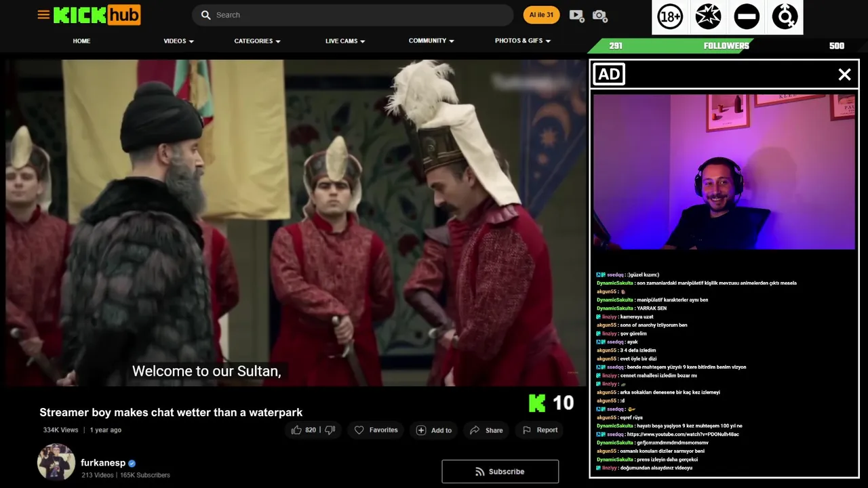The height and width of the screenshot is (488, 868).
Task: Click the blue verified badge
Action: point(132,464)
